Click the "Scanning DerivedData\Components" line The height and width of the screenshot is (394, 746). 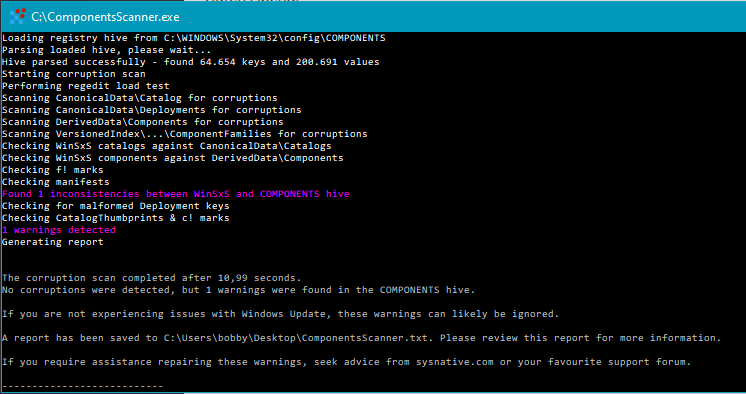pos(143,122)
